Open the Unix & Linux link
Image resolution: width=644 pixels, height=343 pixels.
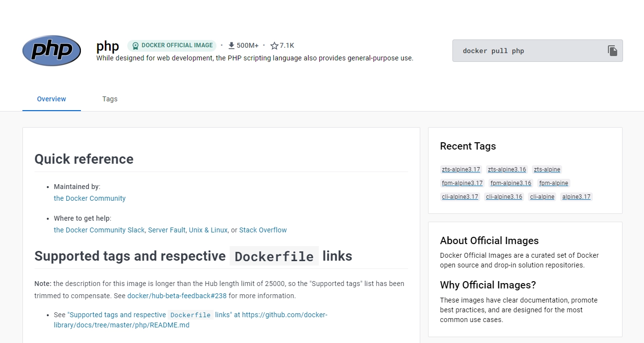point(208,230)
